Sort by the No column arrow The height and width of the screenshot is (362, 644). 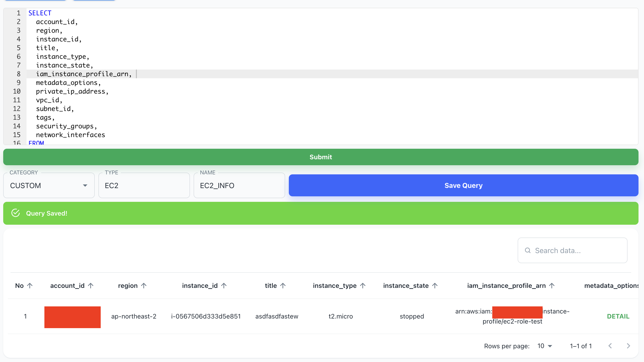click(30, 286)
